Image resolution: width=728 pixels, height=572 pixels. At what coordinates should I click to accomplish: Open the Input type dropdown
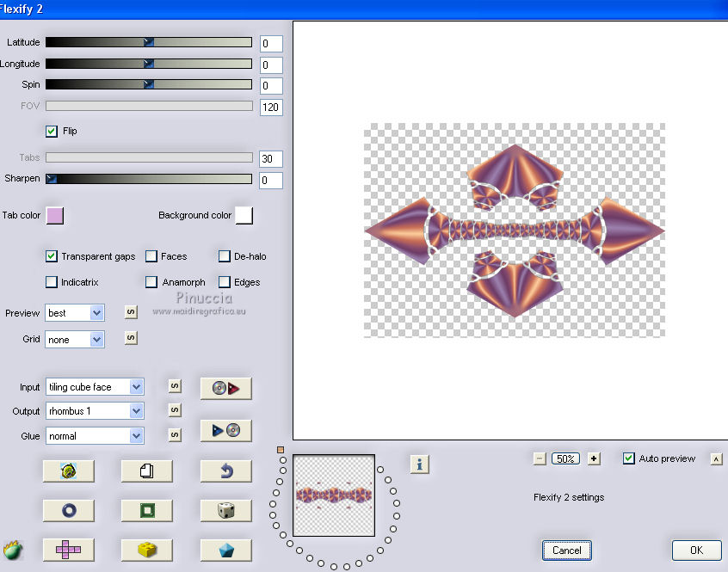(x=95, y=387)
